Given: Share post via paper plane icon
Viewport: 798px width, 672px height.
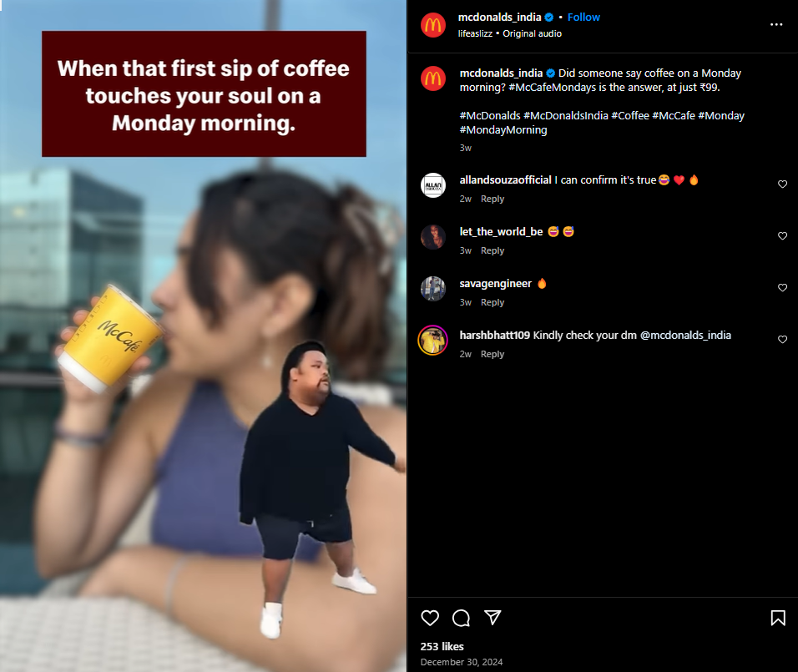Looking at the screenshot, I should tap(492, 617).
